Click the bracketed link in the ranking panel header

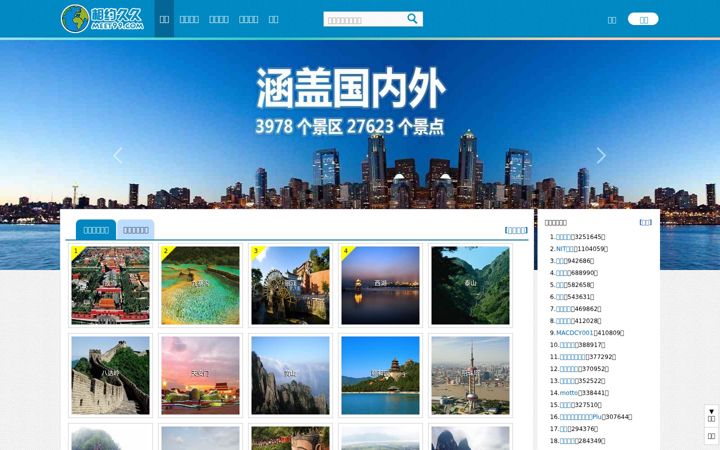646,222
